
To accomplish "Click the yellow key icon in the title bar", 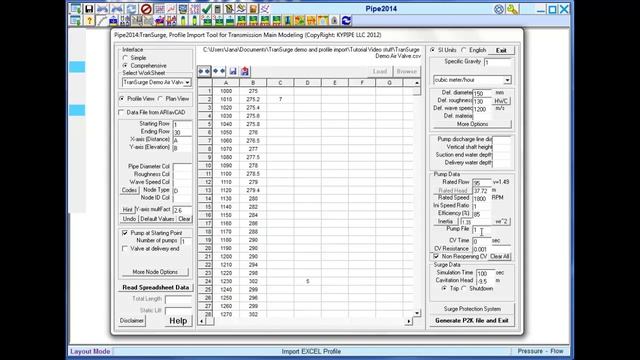I will pos(513,9).
